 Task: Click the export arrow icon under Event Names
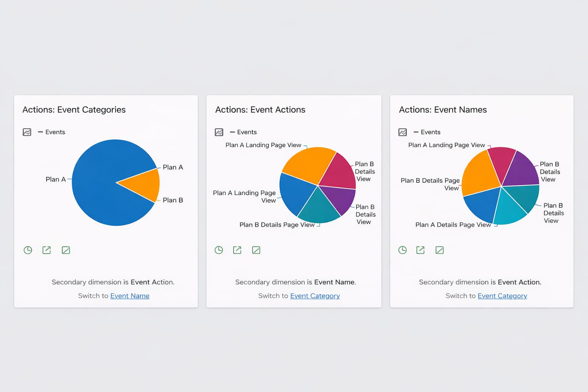[420, 250]
